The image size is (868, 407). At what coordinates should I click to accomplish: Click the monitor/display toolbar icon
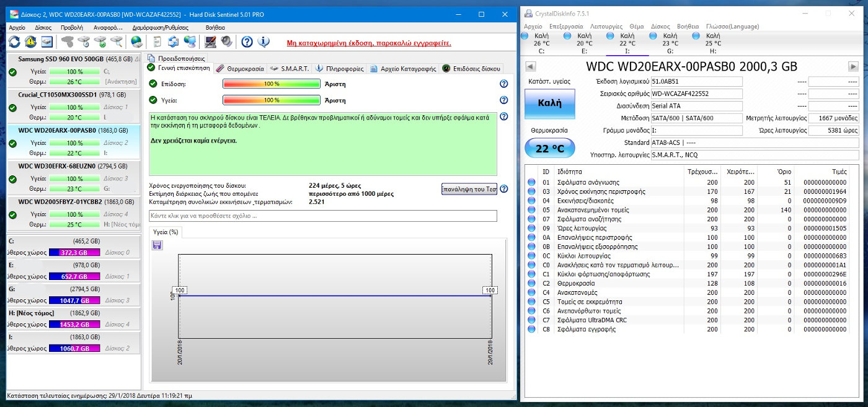[210, 42]
